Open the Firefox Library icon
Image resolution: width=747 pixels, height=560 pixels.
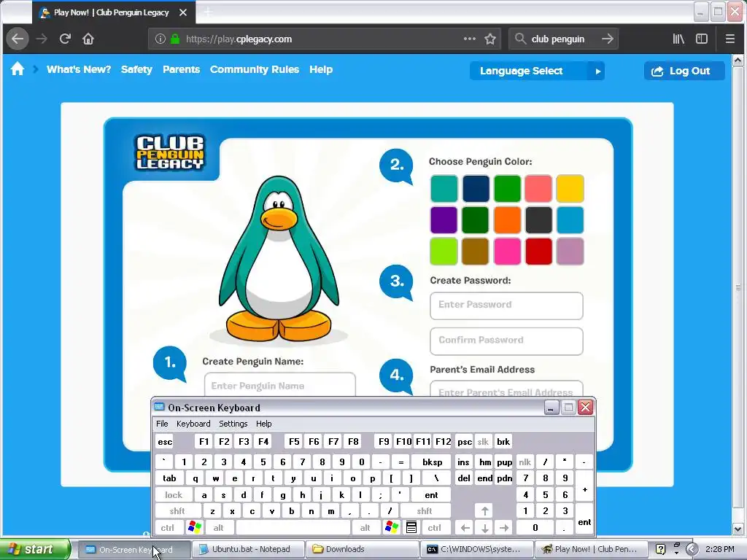click(x=678, y=39)
